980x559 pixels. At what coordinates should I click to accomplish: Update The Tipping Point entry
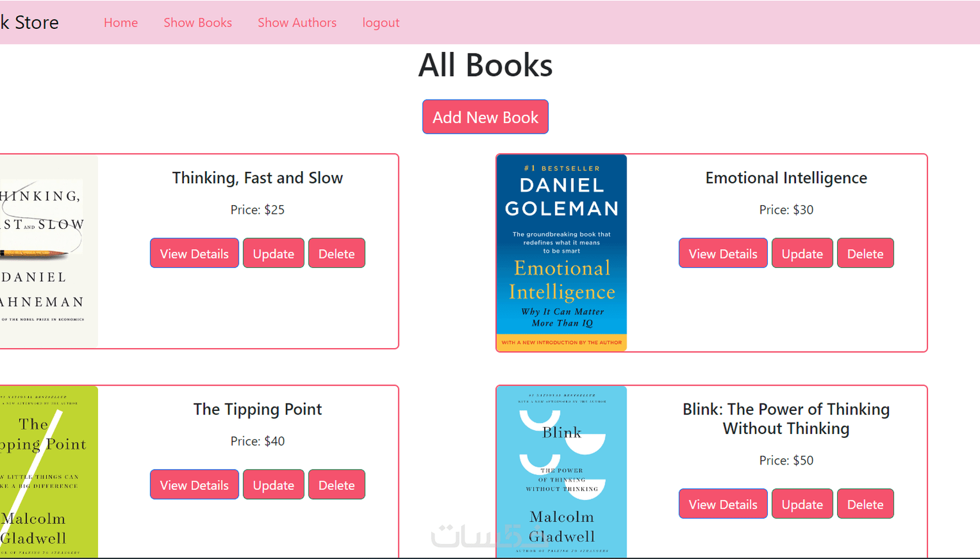tap(273, 485)
